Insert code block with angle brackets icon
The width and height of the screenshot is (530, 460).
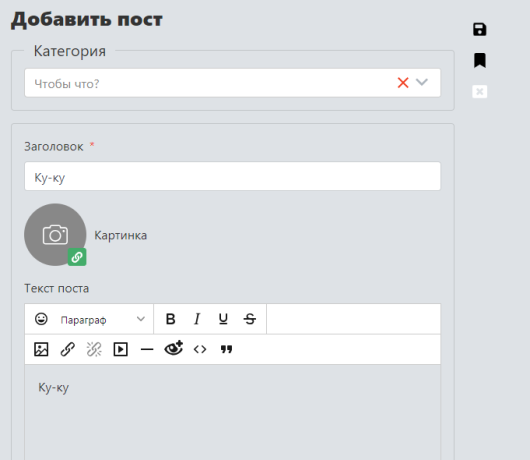pos(200,349)
